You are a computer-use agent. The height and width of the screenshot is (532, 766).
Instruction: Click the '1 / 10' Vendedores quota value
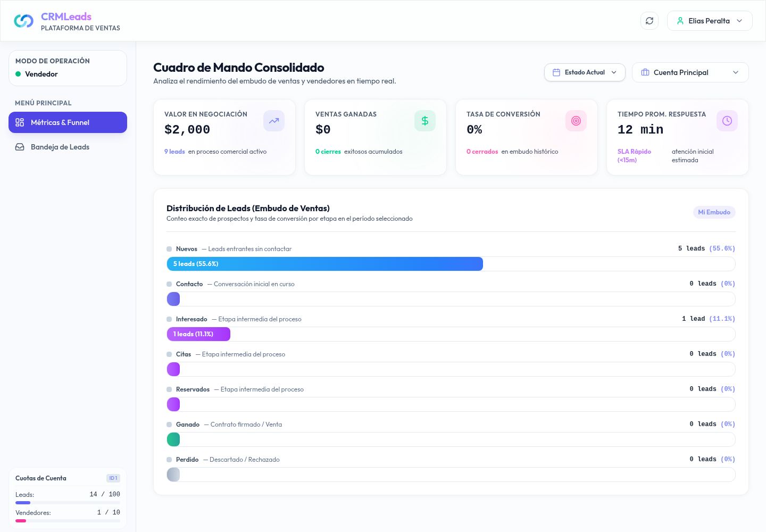pos(109,512)
